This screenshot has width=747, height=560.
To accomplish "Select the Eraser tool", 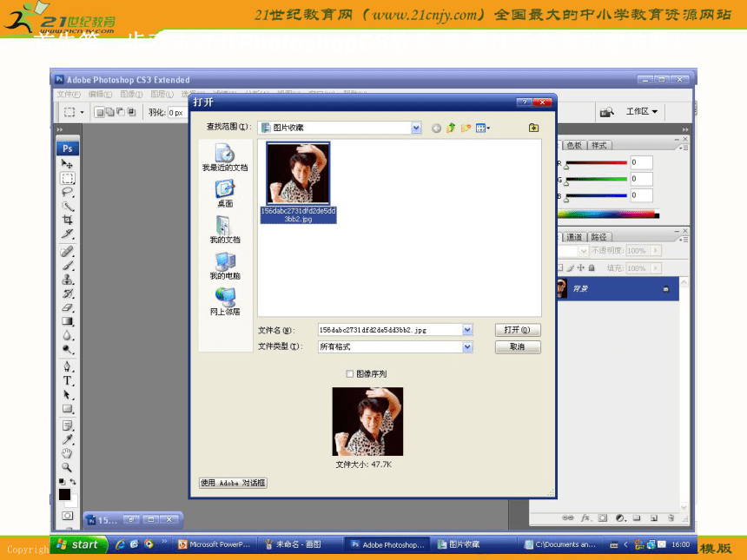I will pyautogui.click(x=67, y=307).
